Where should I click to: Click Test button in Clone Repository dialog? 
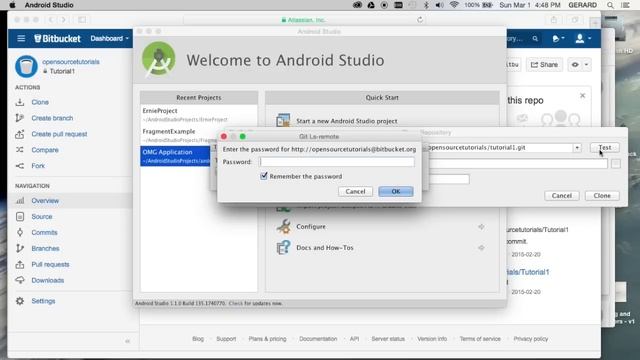pos(604,147)
